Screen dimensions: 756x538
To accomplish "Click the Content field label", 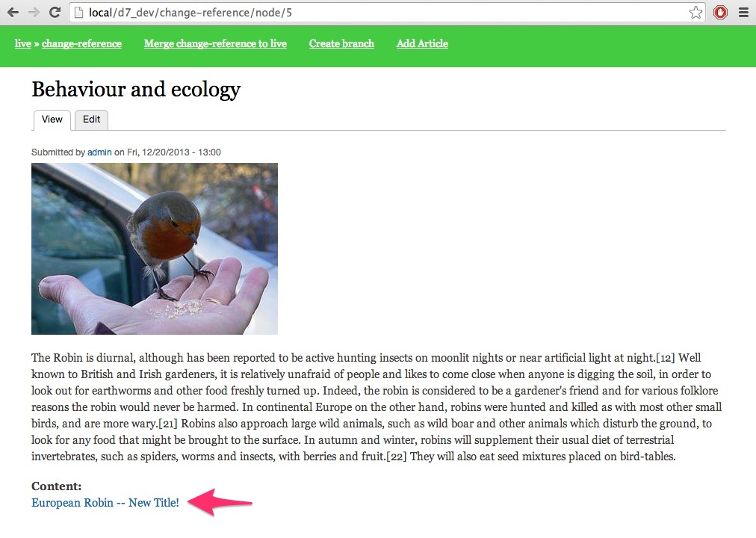I will click(x=57, y=486).
